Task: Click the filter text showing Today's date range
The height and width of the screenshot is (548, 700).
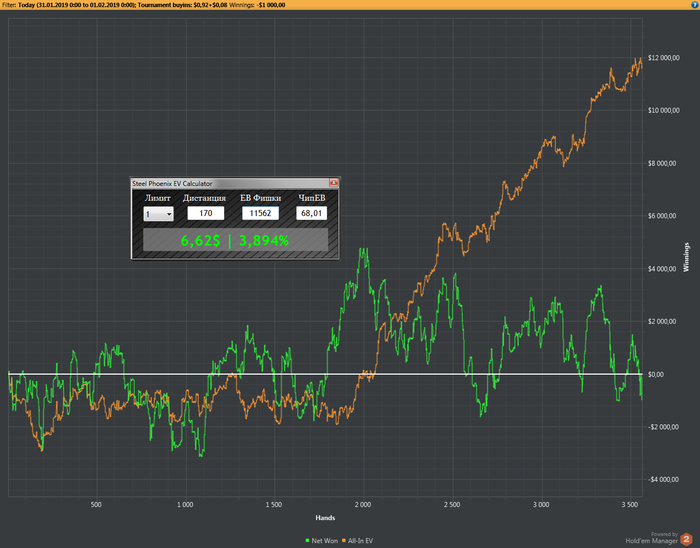Action: click(x=76, y=5)
